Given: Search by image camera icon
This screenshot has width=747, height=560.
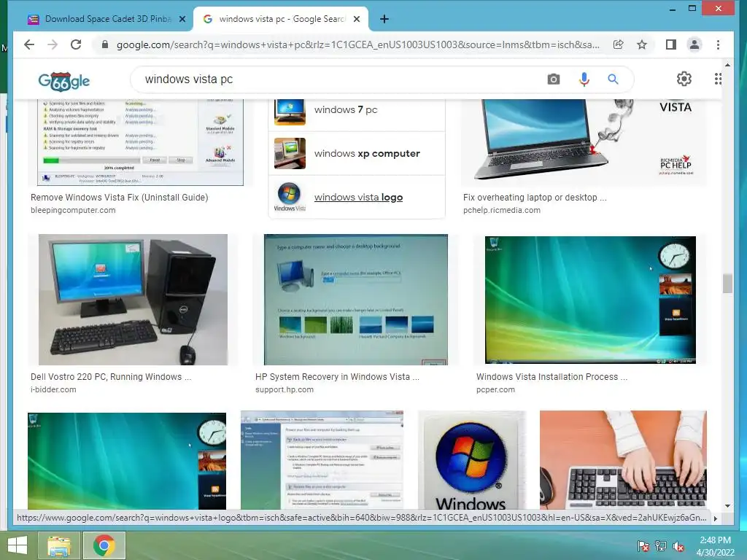Looking at the screenshot, I should tap(554, 79).
